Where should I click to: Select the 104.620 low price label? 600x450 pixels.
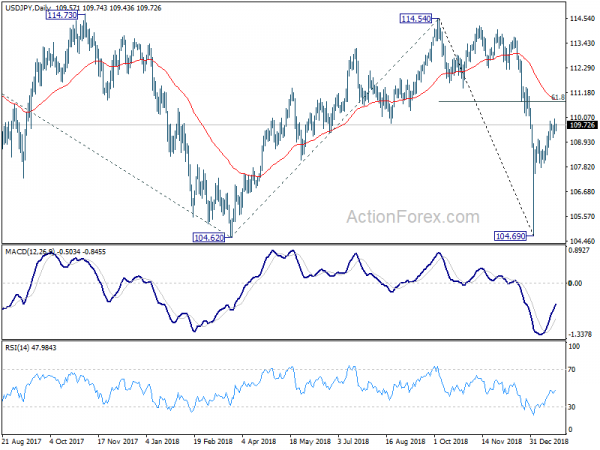point(209,238)
